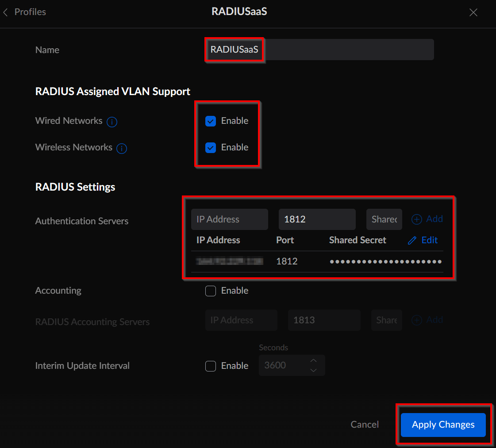Viewport: 496px width, 448px height.
Task: Click the Wireless Networks info icon
Action: tap(122, 149)
